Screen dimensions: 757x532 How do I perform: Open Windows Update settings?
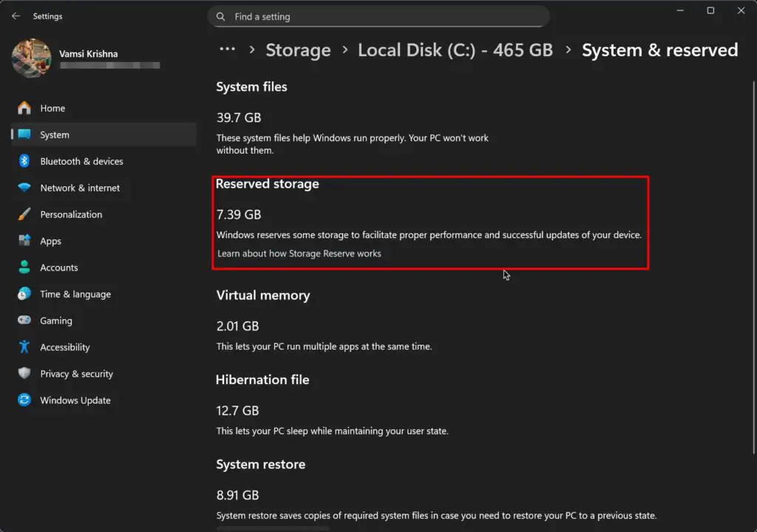[x=75, y=400]
